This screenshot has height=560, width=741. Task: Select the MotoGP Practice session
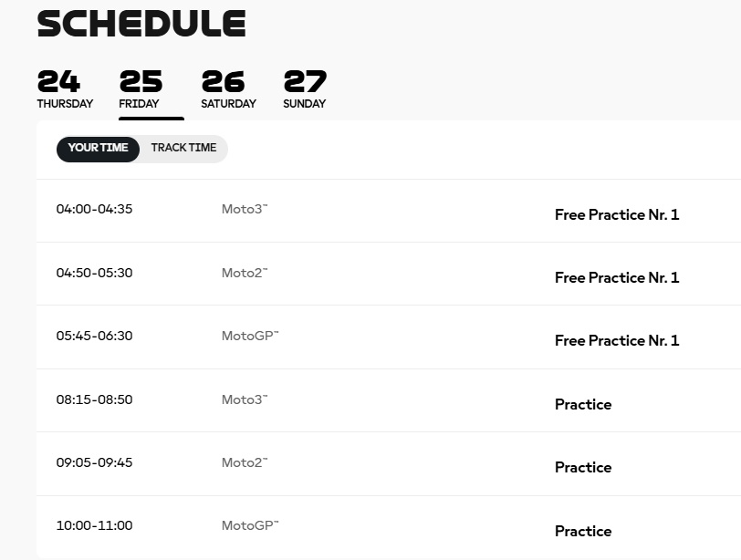(x=582, y=531)
